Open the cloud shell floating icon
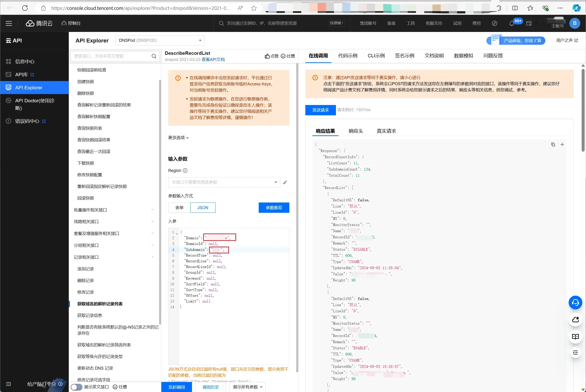This screenshot has height=392, width=586. pyautogui.click(x=575, y=319)
